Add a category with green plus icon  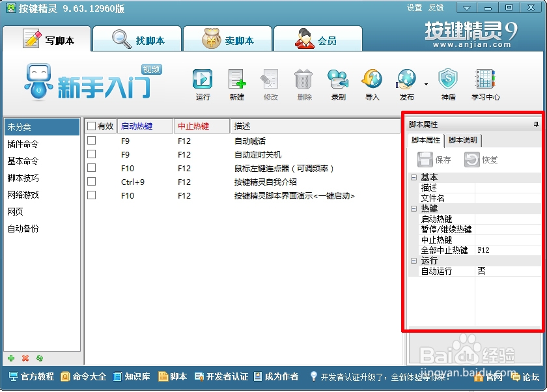pos(11,358)
